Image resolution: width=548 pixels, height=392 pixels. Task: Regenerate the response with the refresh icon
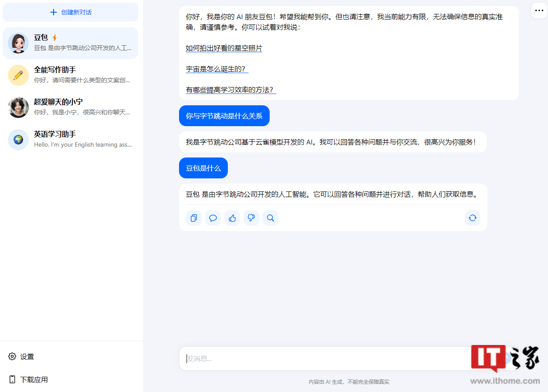(x=473, y=218)
